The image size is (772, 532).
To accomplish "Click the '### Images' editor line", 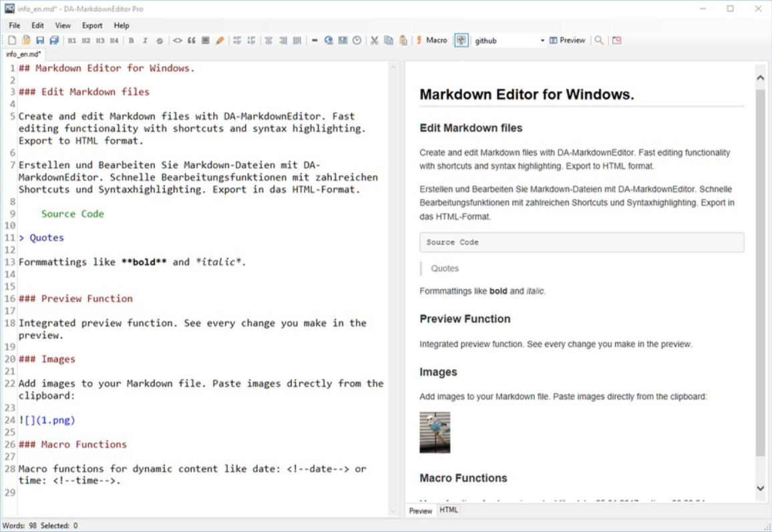I will pos(47,358).
